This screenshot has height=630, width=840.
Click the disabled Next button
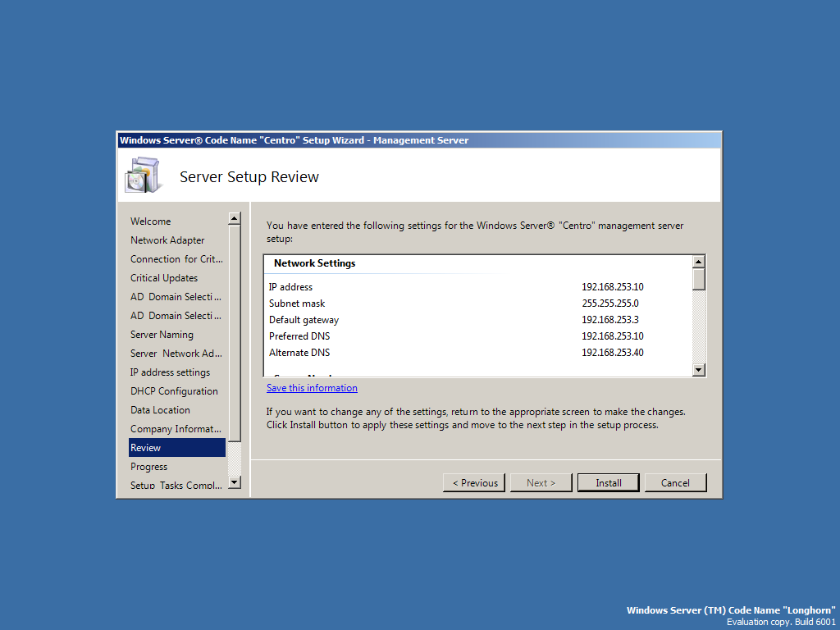pos(541,482)
